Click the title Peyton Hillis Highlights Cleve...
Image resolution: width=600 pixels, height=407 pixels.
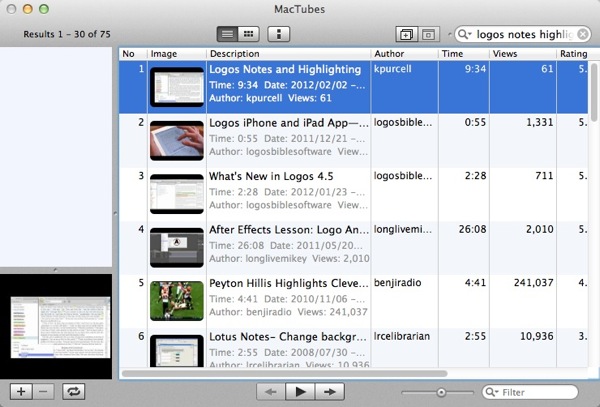coord(289,283)
